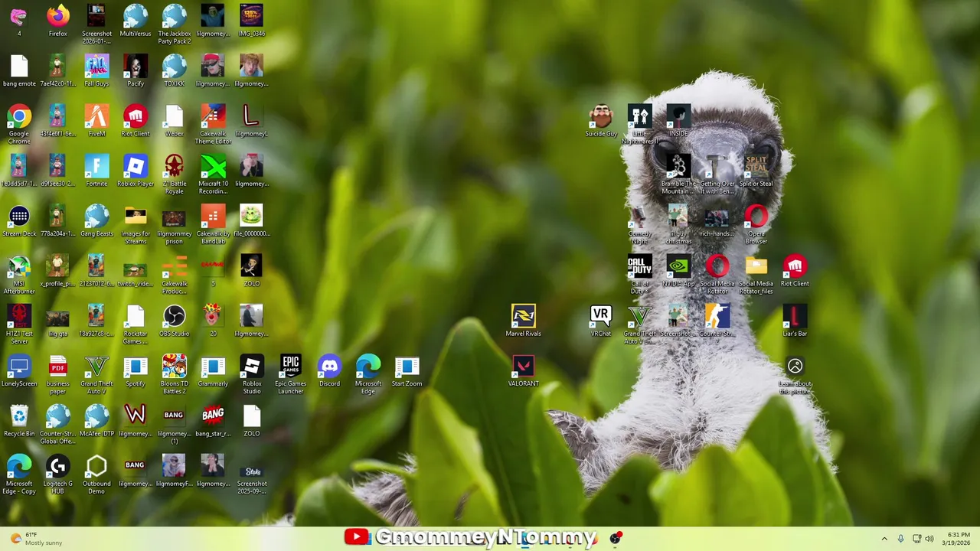Open LonelyScreen app
The width and height of the screenshot is (980, 551).
[19, 370]
